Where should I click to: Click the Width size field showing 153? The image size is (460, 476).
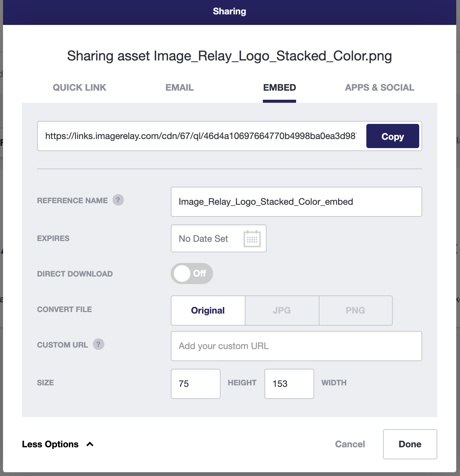tap(289, 384)
